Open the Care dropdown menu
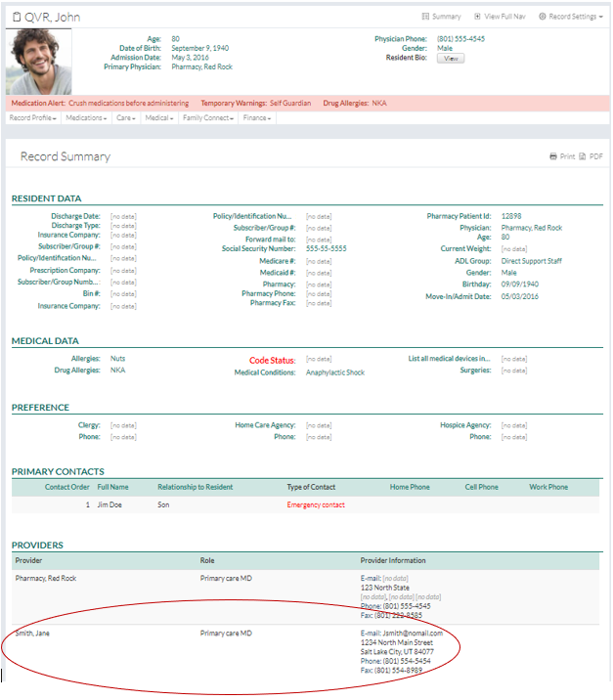The height and width of the screenshot is (700, 613). coord(125,118)
